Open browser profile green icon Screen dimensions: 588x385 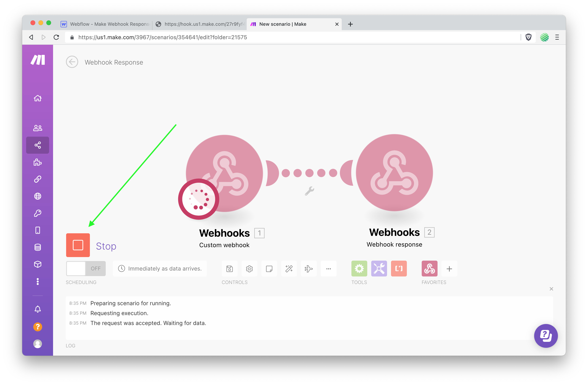pos(544,37)
